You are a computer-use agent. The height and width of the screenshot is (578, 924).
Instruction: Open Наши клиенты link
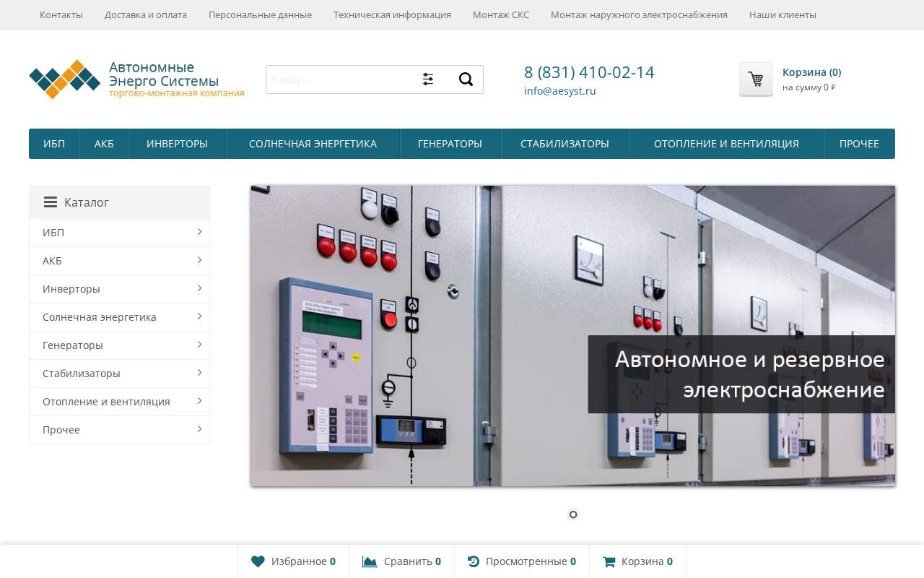tap(783, 14)
